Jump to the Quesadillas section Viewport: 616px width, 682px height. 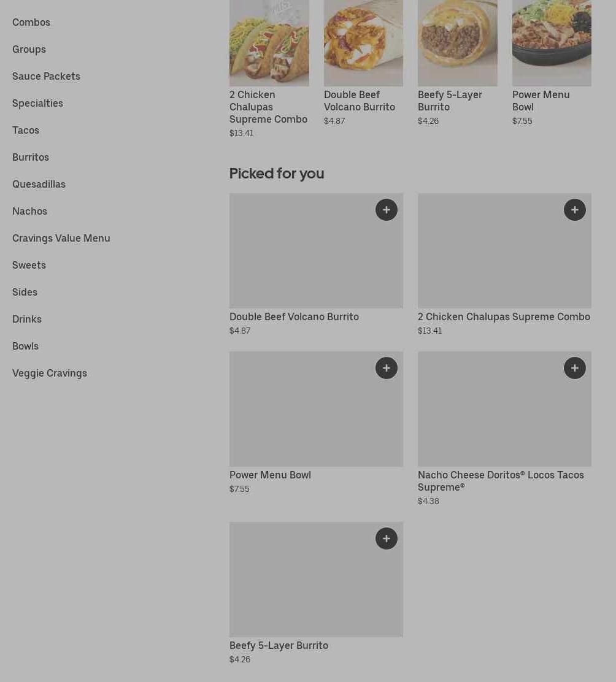(x=39, y=184)
